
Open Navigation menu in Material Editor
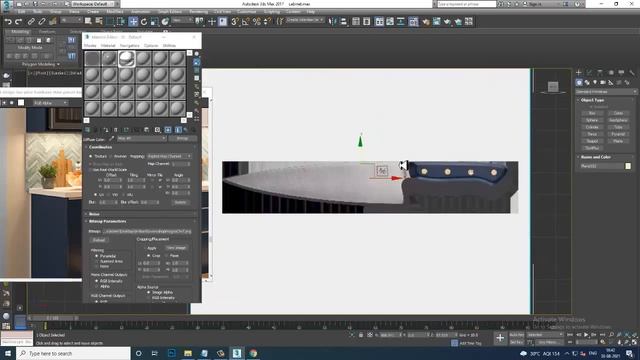click(x=130, y=45)
